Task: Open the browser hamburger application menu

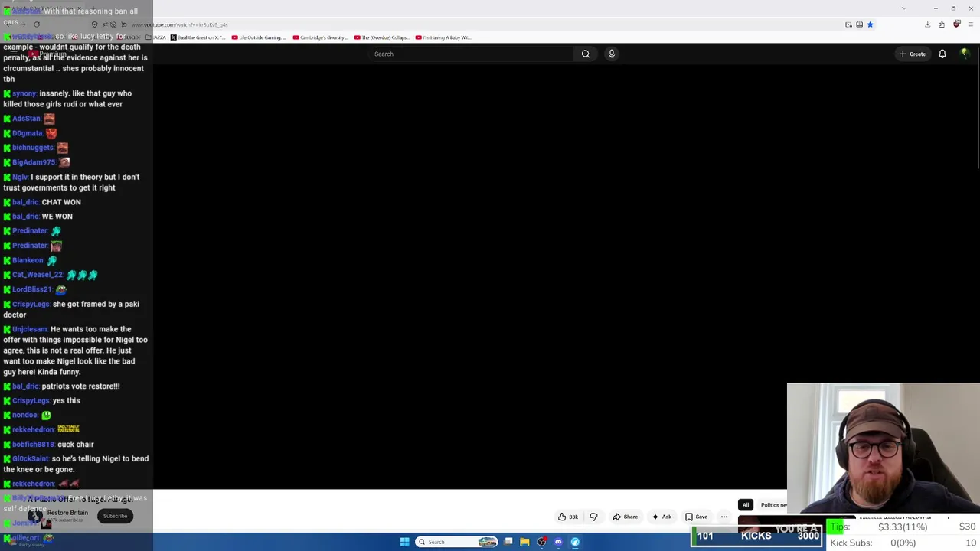Action: click(x=970, y=24)
